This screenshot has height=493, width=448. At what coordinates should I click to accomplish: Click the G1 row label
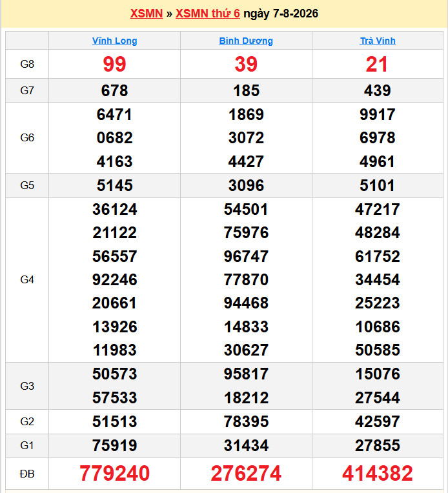(x=27, y=445)
